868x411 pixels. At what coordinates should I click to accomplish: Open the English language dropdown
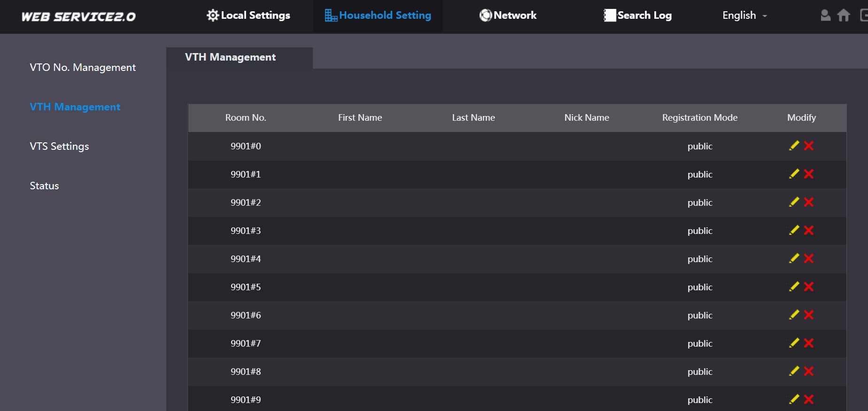coord(744,16)
